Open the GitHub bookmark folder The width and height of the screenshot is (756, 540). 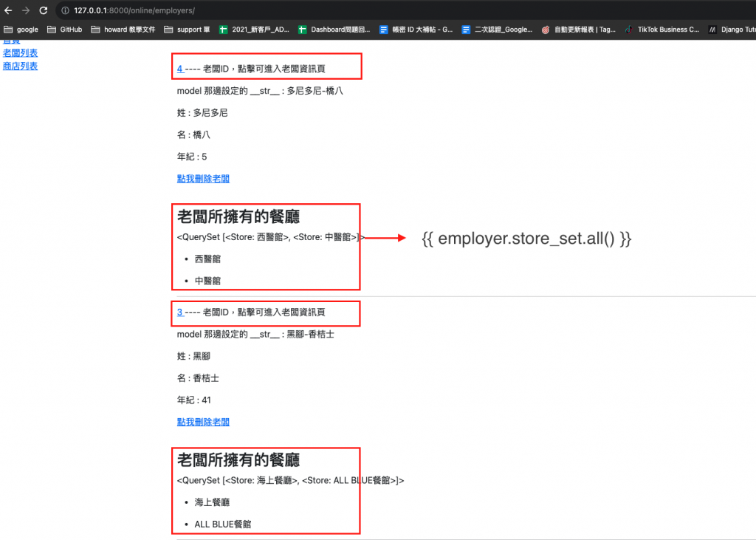(x=65, y=30)
